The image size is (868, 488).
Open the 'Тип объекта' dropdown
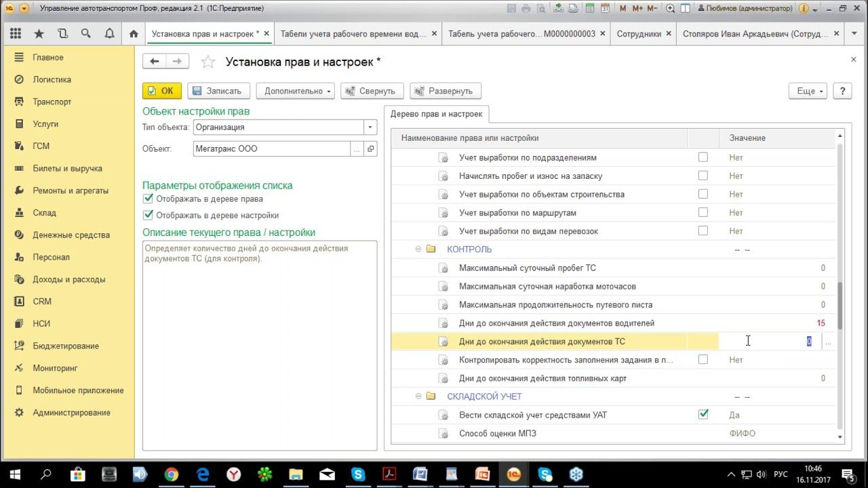[x=370, y=127]
